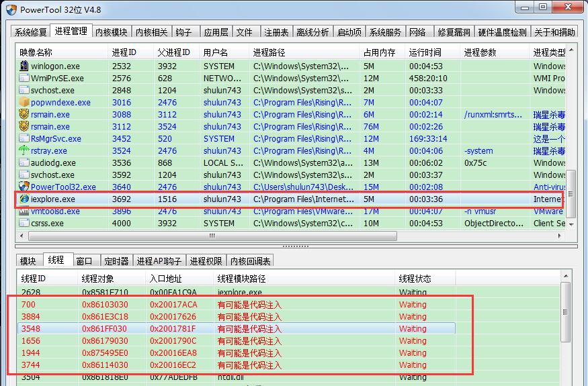Image resolution: width=588 pixels, height=386 pixels.
Task: Switch to the 内核模块 tab
Action: point(111,32)
